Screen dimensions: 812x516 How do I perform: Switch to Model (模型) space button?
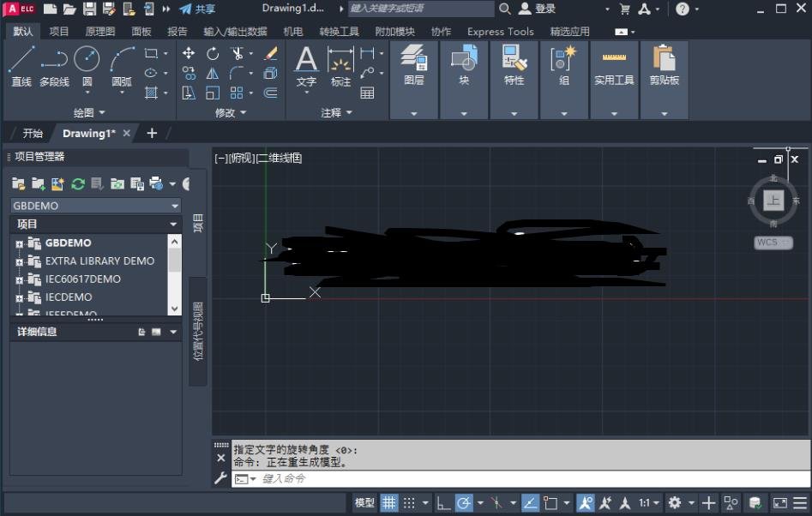364,502
